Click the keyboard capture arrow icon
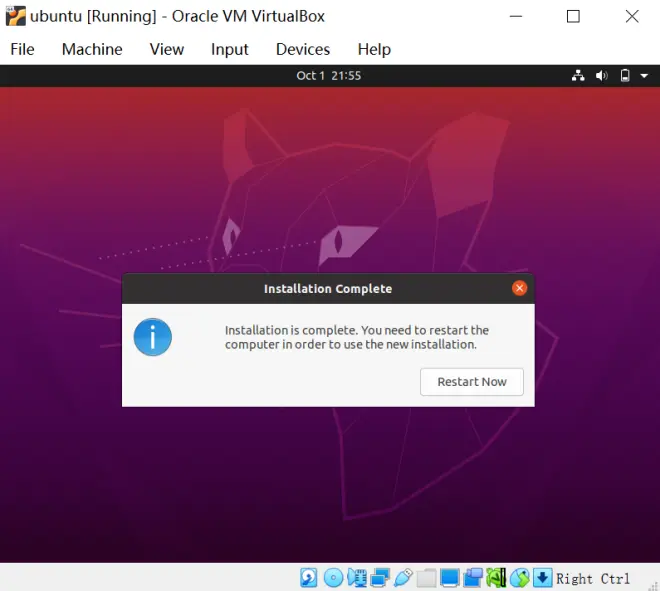The width and height of the screenshot is (660, 591). coord(543,578)
